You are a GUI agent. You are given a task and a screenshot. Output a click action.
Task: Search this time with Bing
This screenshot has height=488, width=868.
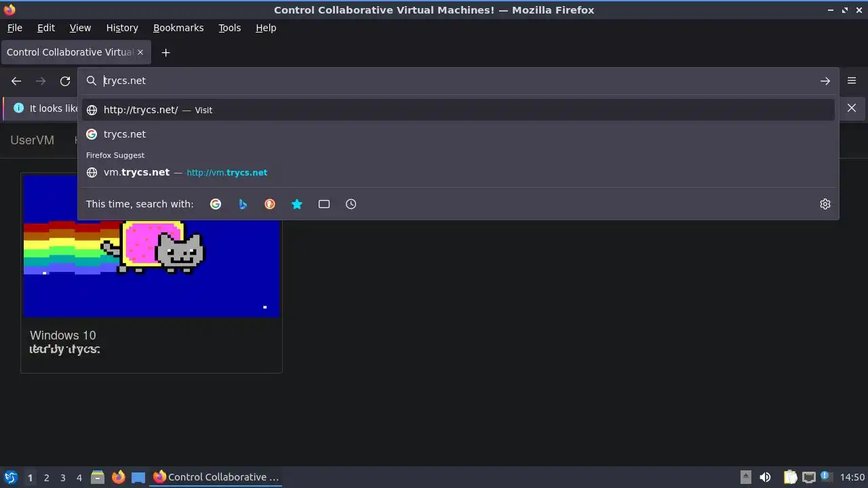(x=243, y=204)
